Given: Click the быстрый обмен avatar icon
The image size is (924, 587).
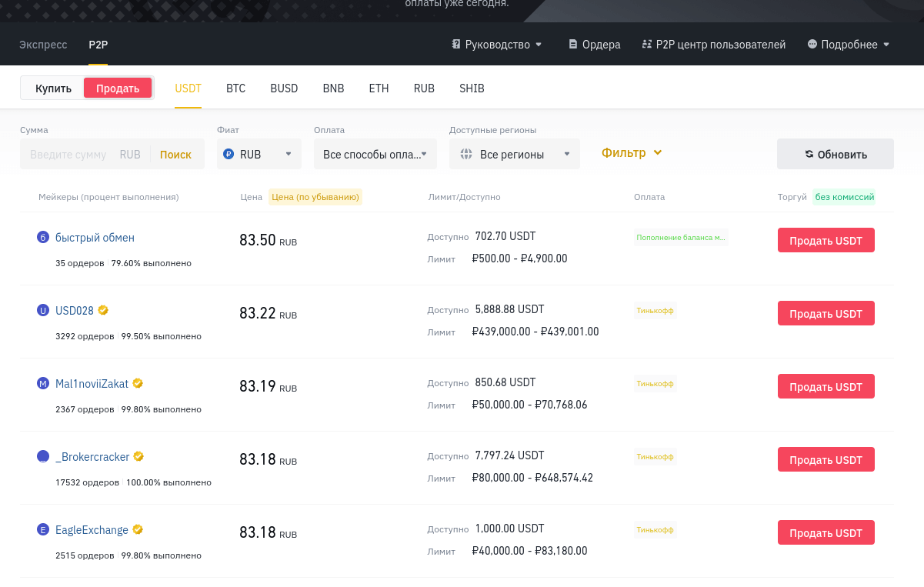Looking at the screenshot, I should point(43,238).
